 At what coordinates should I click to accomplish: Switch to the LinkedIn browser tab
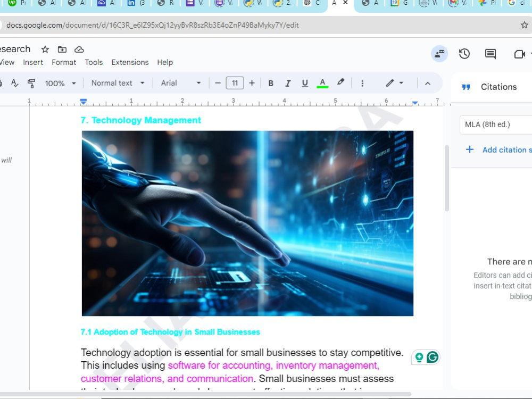point(136,3)
